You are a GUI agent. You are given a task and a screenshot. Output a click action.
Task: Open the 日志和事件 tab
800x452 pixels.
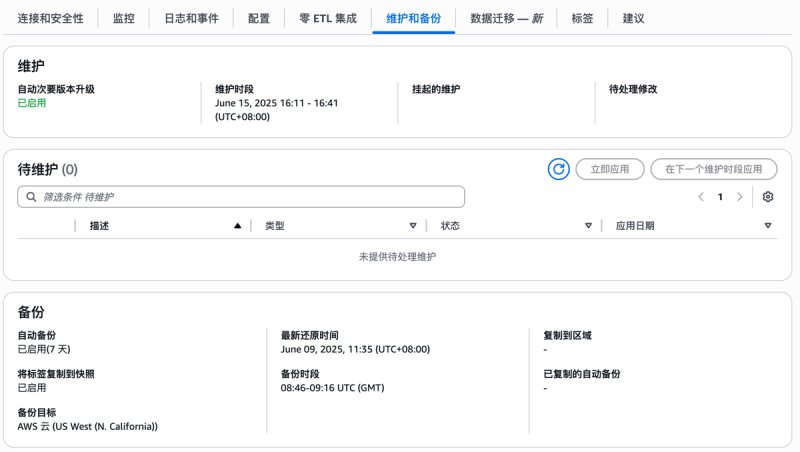pyautogui.click(x=191, y=18)
